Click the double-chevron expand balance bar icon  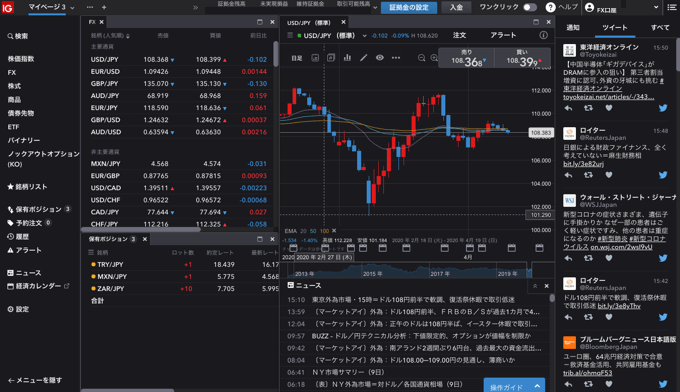196,7
